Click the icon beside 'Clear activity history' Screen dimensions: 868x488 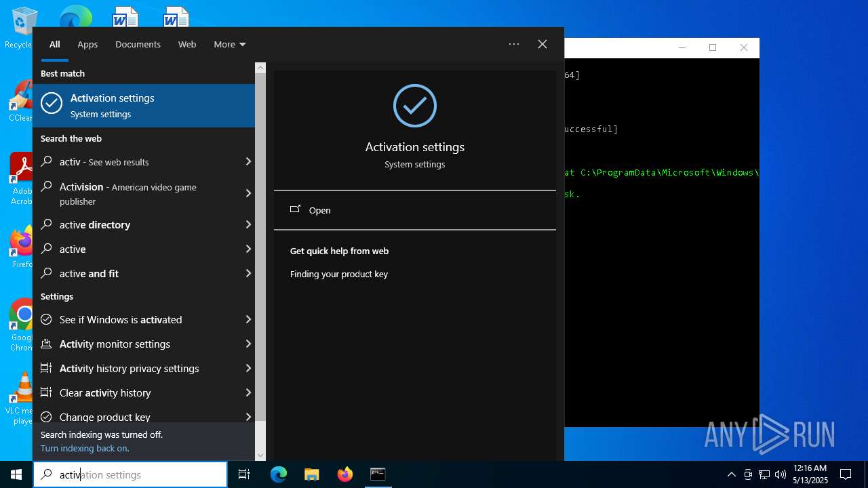[46, 392]
